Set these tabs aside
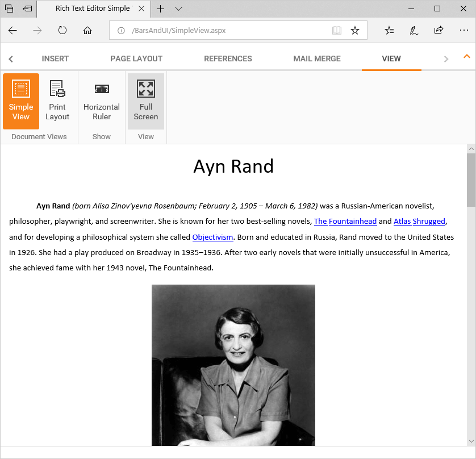The width and height of the screenshot is (476, 459). tap(27, 9)
